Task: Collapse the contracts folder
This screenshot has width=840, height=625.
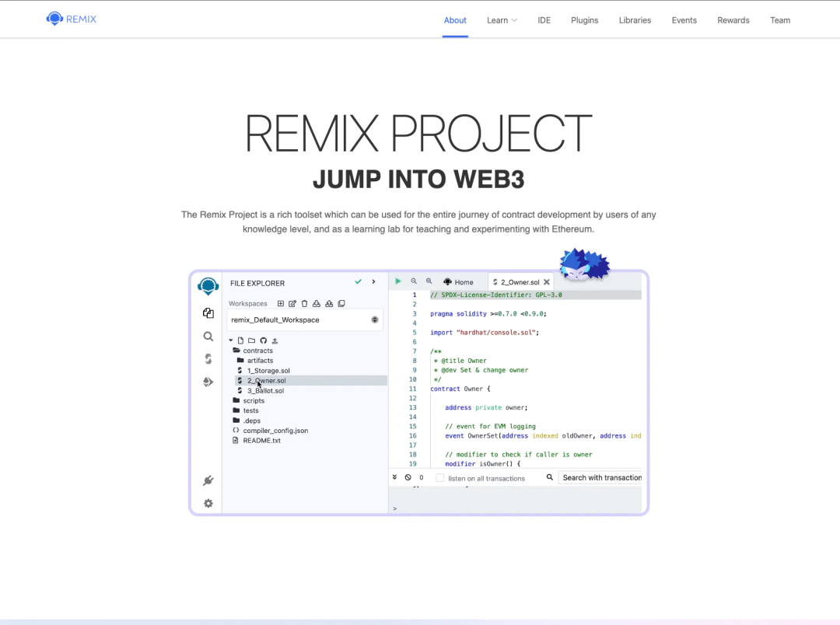Action: pos(257,351)
